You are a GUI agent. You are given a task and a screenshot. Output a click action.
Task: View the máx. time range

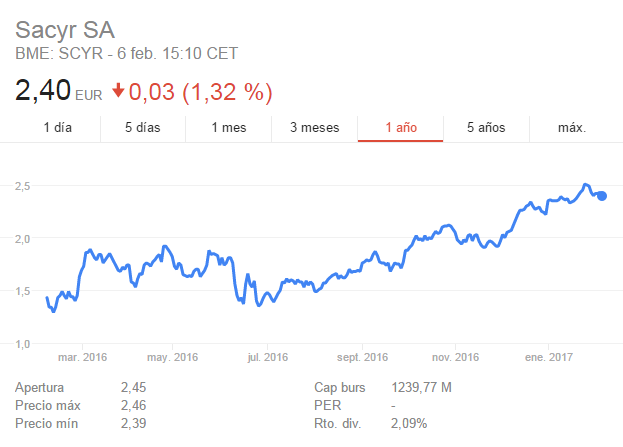tap(571, 128)
